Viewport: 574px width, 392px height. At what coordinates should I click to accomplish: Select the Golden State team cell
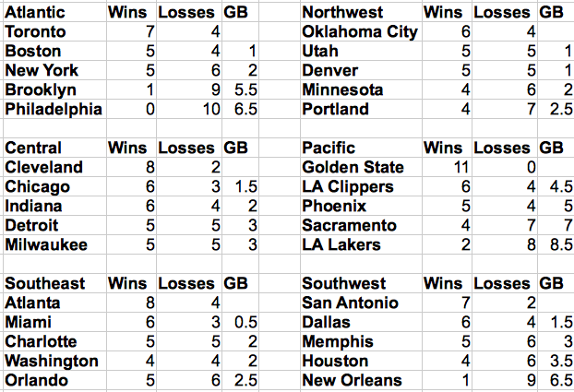(x=353, y=167)
